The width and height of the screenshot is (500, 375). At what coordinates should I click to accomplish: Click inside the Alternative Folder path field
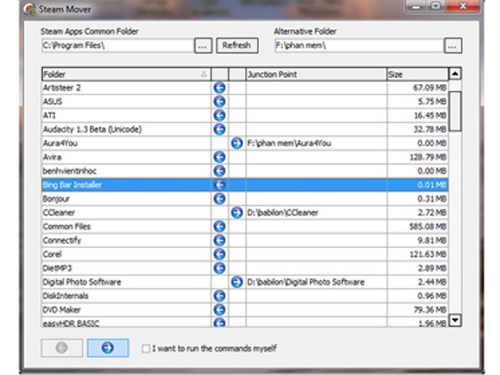coord(359,46)
